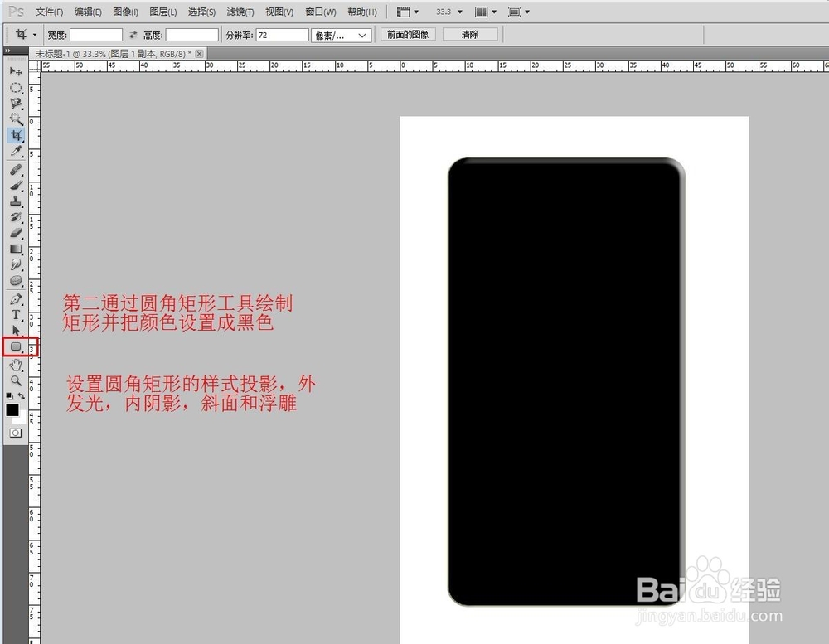The height and width of the screenshot is (644, 829).
Task: Open the 编辑(E) menu
Action: pos(88,12)
